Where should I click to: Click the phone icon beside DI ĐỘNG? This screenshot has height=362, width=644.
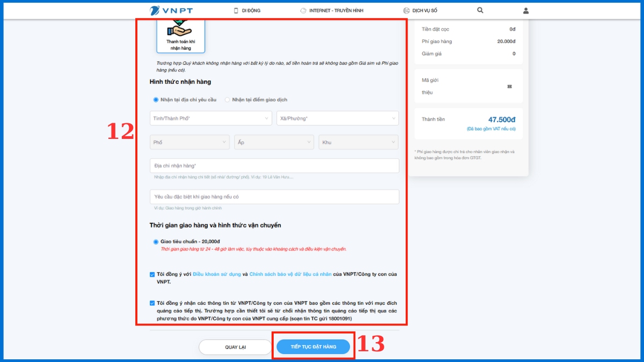tap(236, 10)
